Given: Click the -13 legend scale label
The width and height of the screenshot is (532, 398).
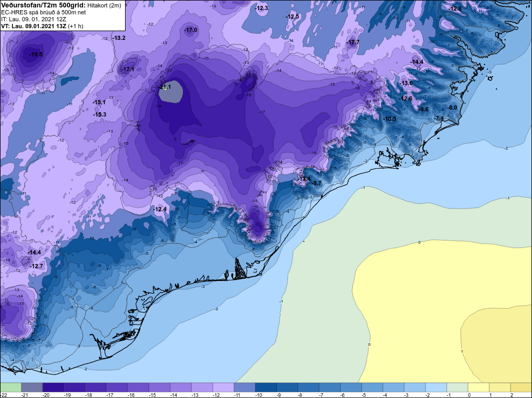Looking at the screenshot, I should (x=194, y=395).
